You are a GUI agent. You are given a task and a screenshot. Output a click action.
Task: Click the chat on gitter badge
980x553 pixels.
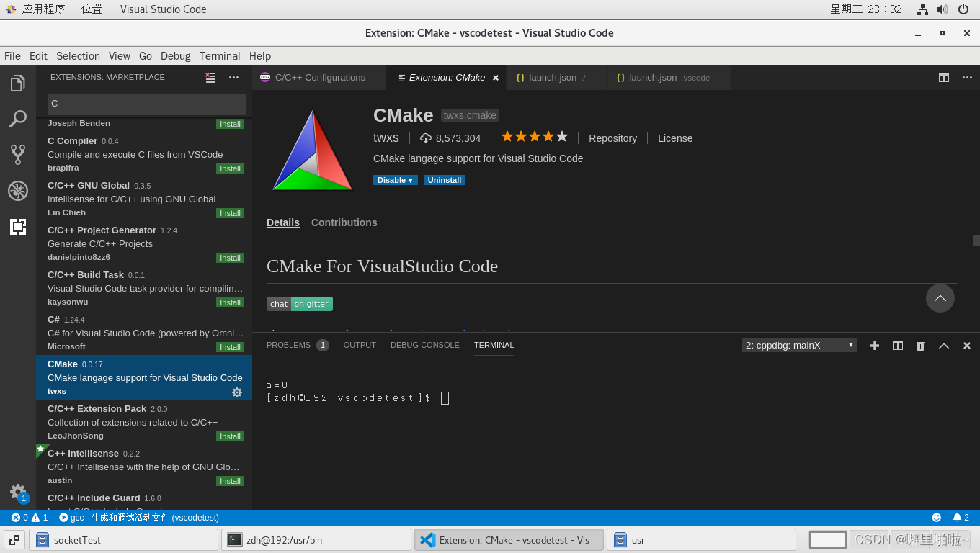[x=300, y=304]
